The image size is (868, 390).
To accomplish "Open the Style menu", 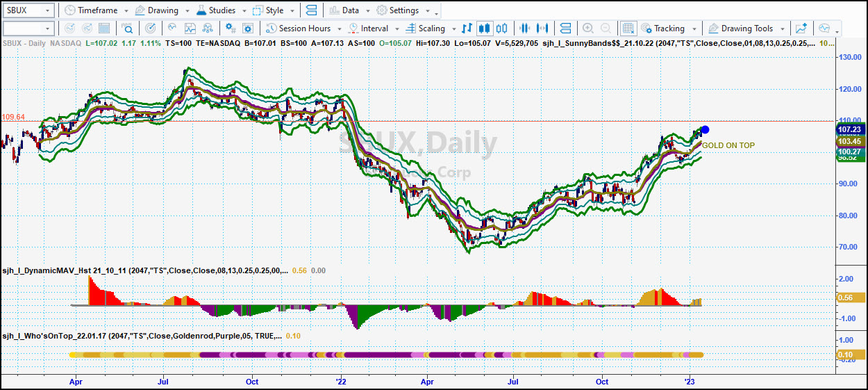I will pyautogui.click(x=268, y=10).
